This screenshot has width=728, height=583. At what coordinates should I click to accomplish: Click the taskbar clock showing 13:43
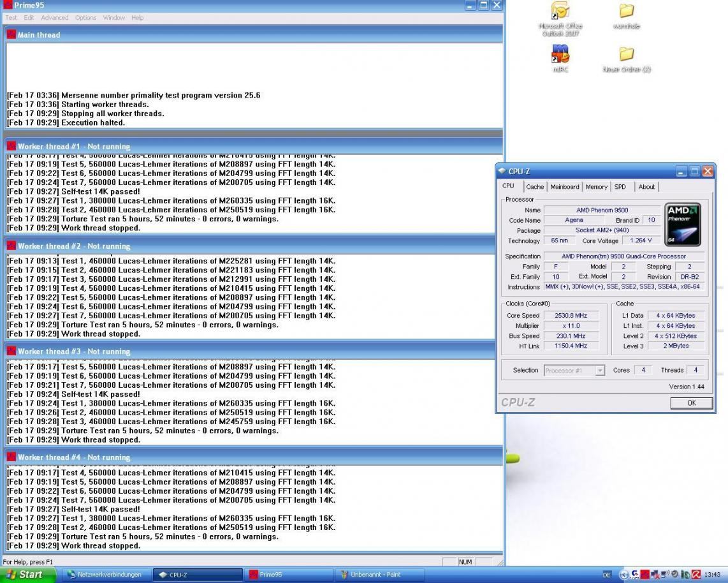pos(712,575)
